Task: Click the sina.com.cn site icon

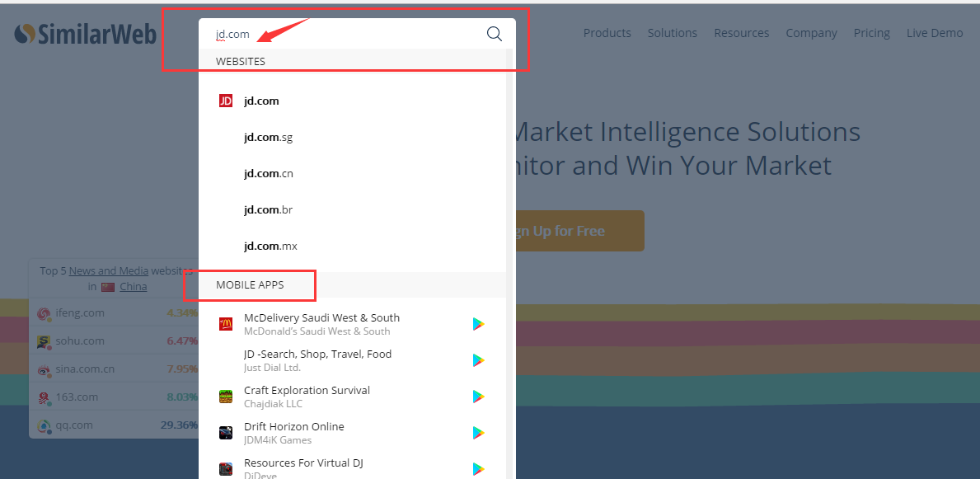Action: click(x=44, y=369)
